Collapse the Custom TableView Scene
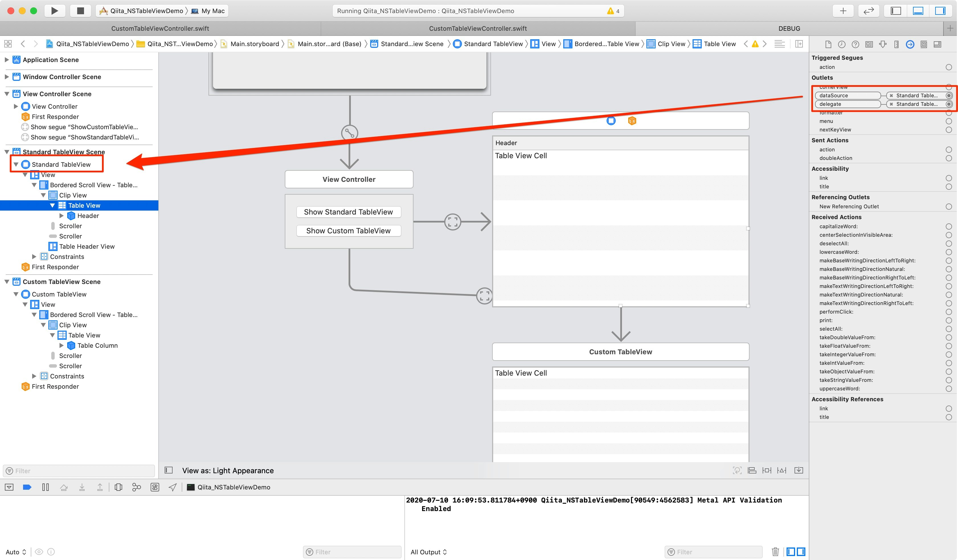The width and height of the screenshot is (958, 560). [x=7, y=281]
